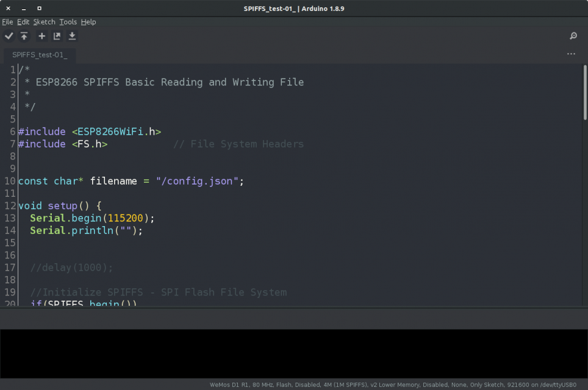The image size is (588, 390).
Task: Open an existing sketch via the open icon
Action: [x=57, y=36]
